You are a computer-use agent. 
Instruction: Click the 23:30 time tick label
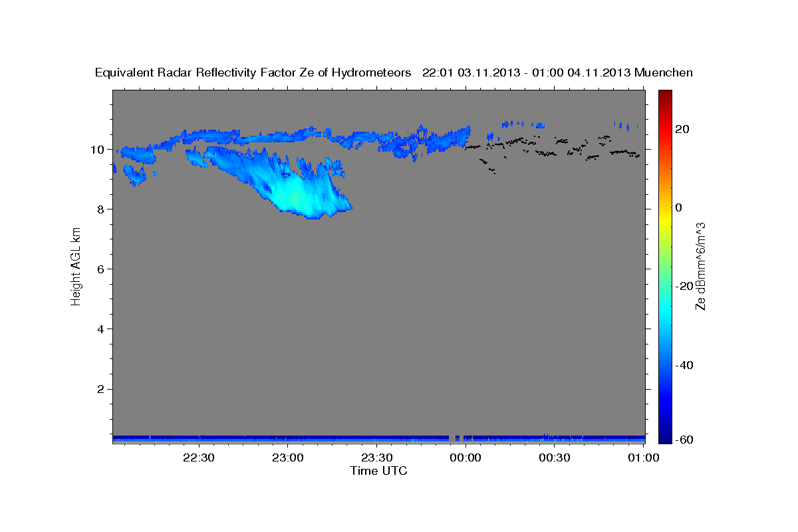point(376,458)
